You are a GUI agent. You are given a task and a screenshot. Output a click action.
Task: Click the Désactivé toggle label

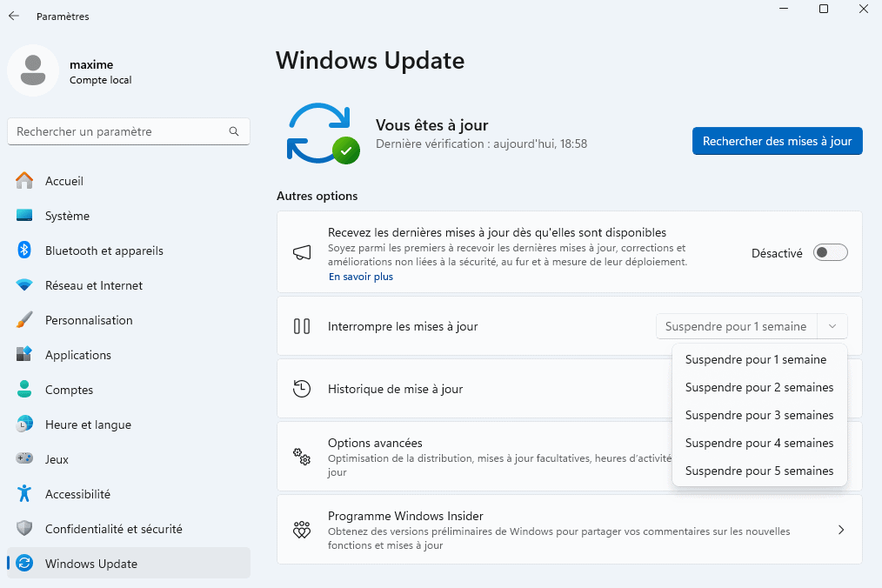coord(777,253)
